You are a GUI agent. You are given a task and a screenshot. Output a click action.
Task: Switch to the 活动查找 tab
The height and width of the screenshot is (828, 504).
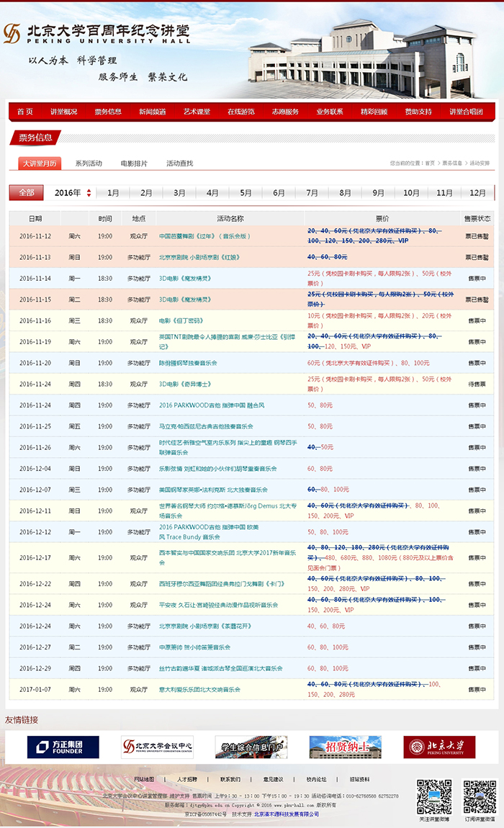point(179,163)
